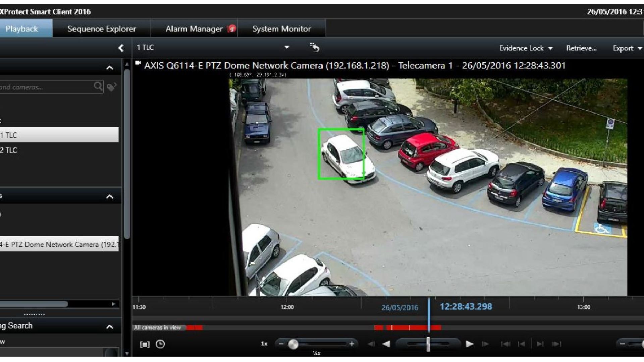Click the filter icon next to search
Image resolution: width=644 pixels, height=362 pixels.
click(x=112, y=87)
